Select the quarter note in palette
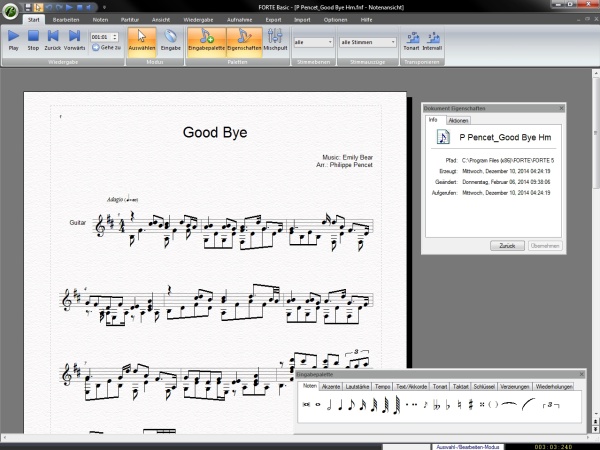Screen dimensions: 600x450 [x=340, y=404]
